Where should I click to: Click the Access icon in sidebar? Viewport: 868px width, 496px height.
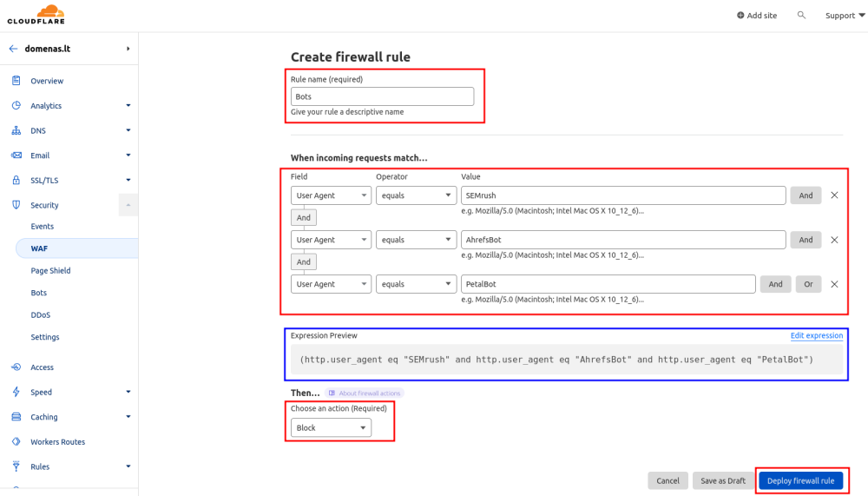16,367
